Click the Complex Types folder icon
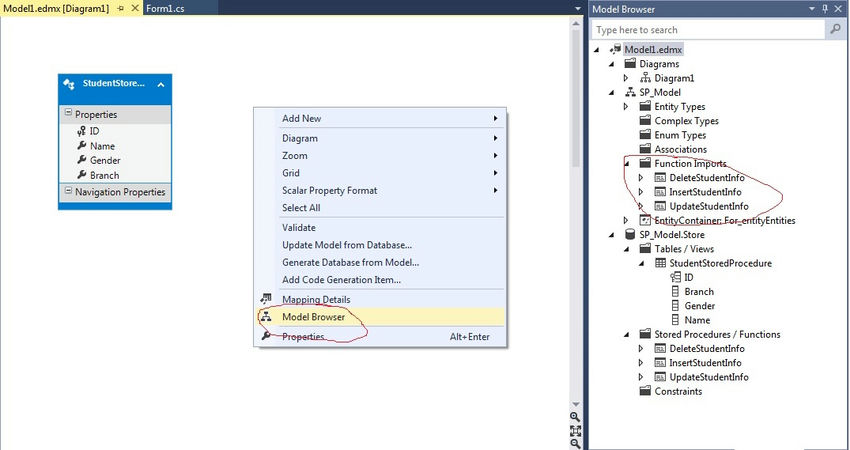Screen dimensions: 850x450 (x=645, y=120)
